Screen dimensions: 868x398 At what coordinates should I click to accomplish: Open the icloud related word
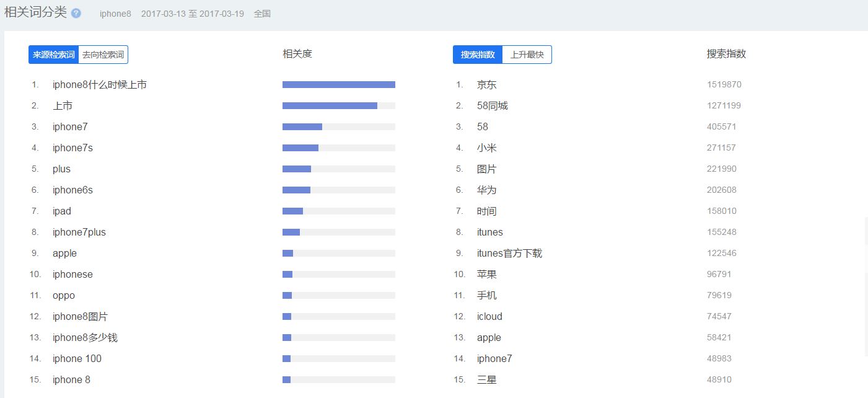[489, 316]
